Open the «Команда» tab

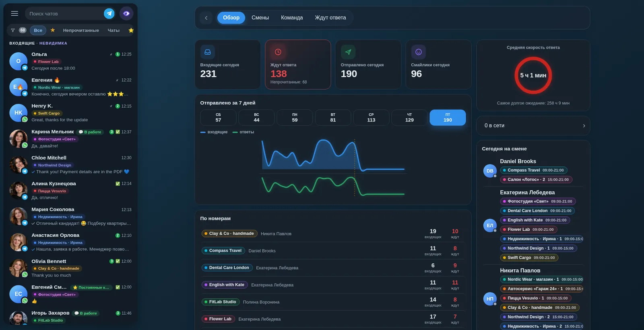tap(292, 18)
